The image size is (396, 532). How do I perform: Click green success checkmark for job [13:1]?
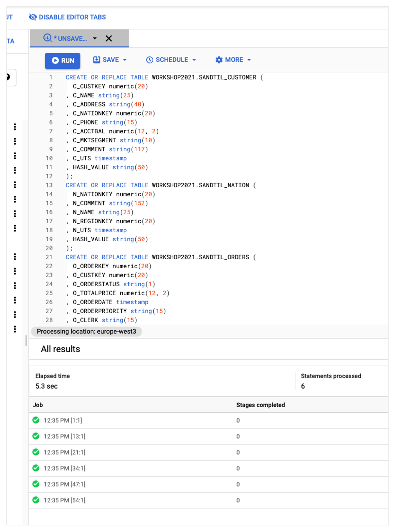pos(36,436)
